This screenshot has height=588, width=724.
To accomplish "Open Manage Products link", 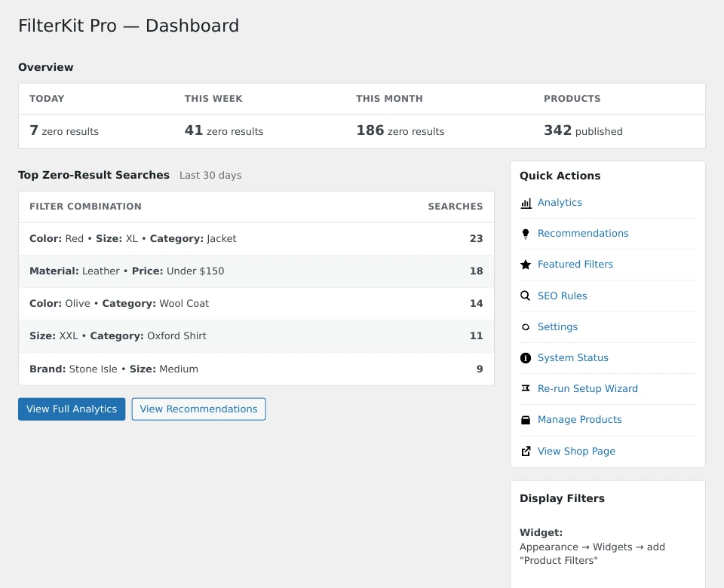I will pos(579,420).
